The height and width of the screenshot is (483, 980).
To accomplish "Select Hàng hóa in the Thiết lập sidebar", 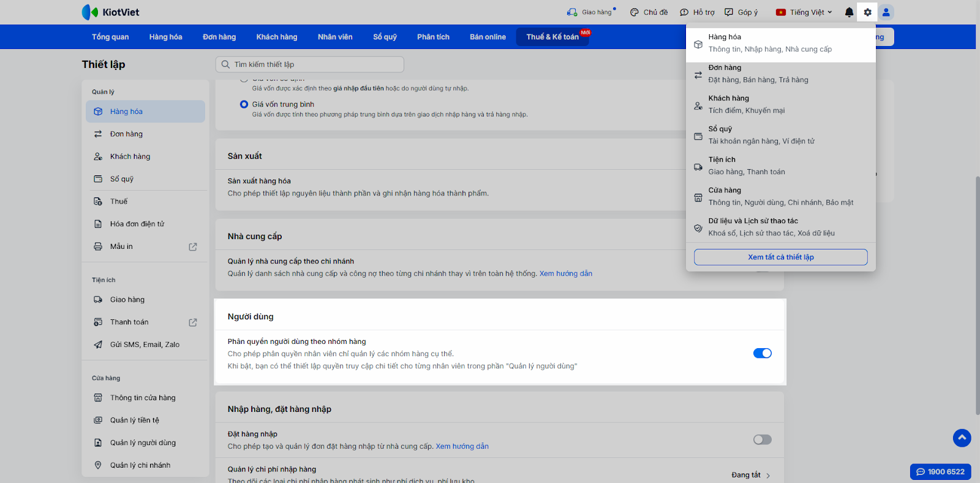I will 145,112.
